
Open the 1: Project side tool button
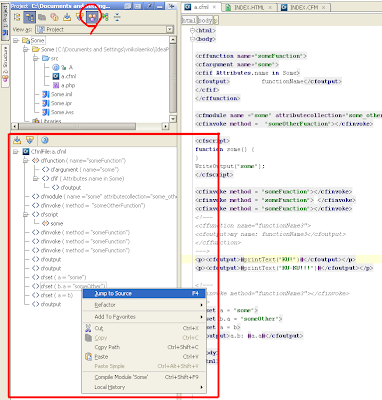pyautogui.click(x=5, y=21)
